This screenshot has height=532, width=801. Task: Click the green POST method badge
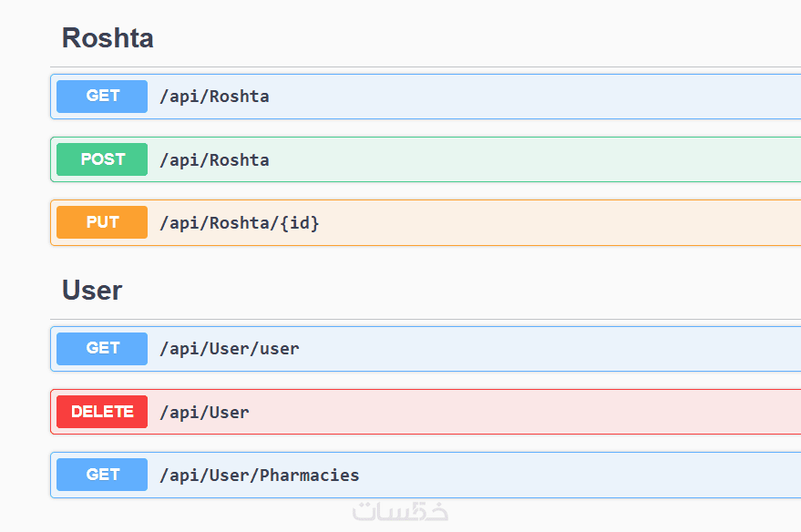click(102, 159)
